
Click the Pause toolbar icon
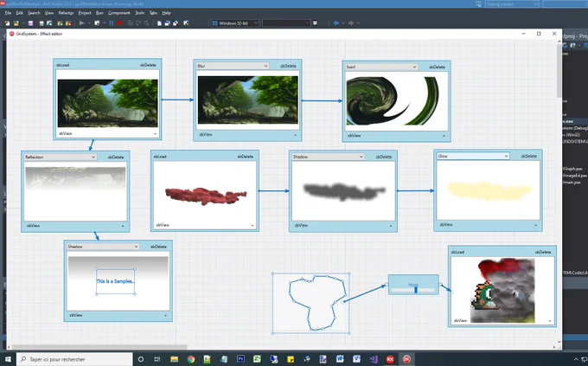tap(112, 22)
